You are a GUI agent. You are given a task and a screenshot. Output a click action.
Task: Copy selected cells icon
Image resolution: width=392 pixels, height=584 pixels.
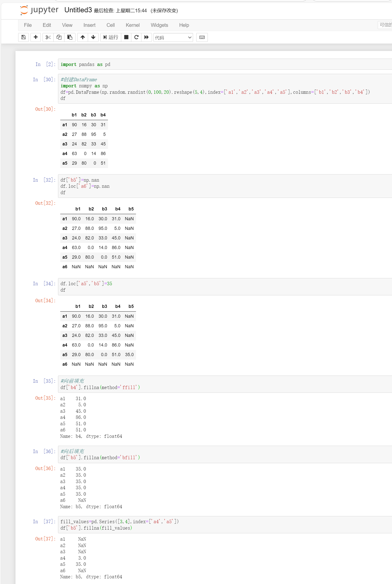59,37
